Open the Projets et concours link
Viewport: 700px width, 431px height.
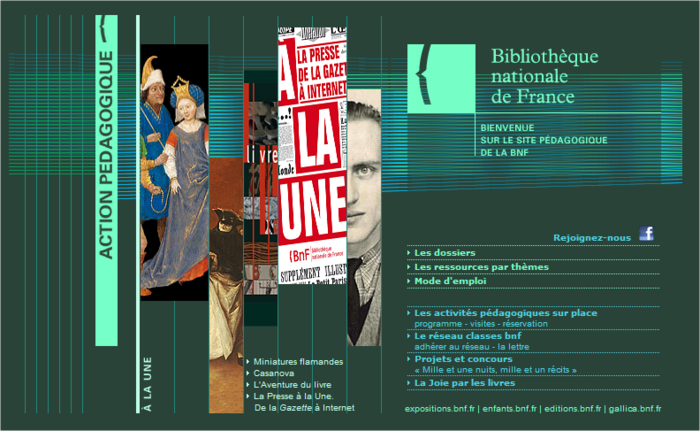[463, 359]
